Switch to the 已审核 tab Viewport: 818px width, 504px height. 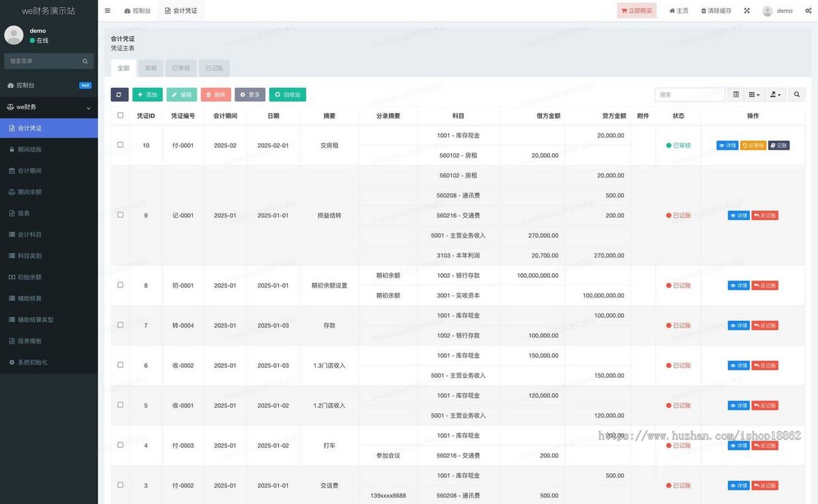(x=180, y=68)
